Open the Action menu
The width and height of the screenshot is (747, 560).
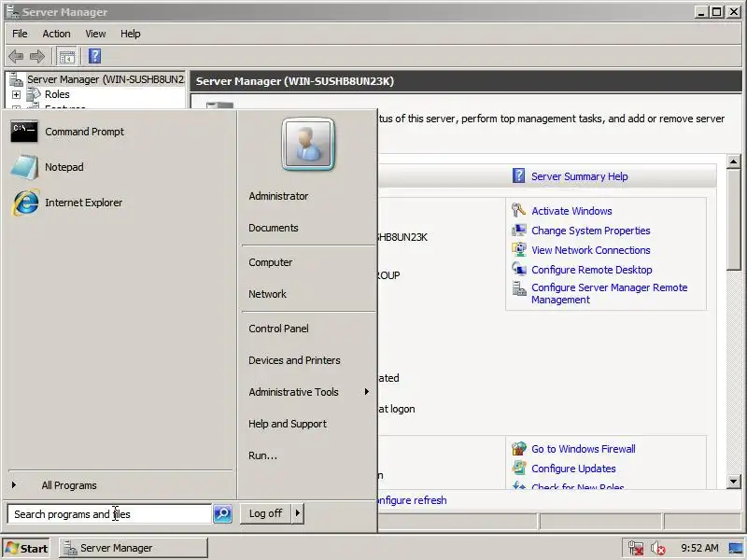(56, 34)
